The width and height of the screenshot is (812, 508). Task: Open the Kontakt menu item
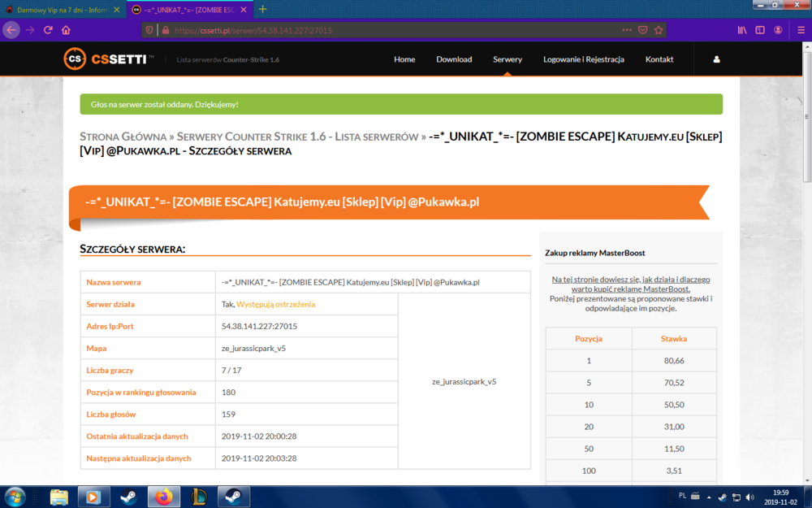[659, 59]
